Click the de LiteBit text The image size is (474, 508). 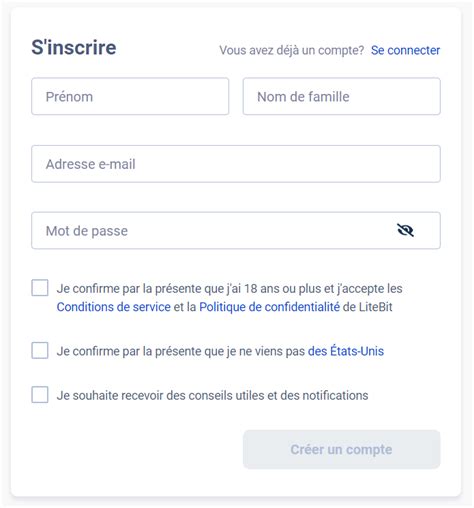pyautogui.click(x=368, y=307)
